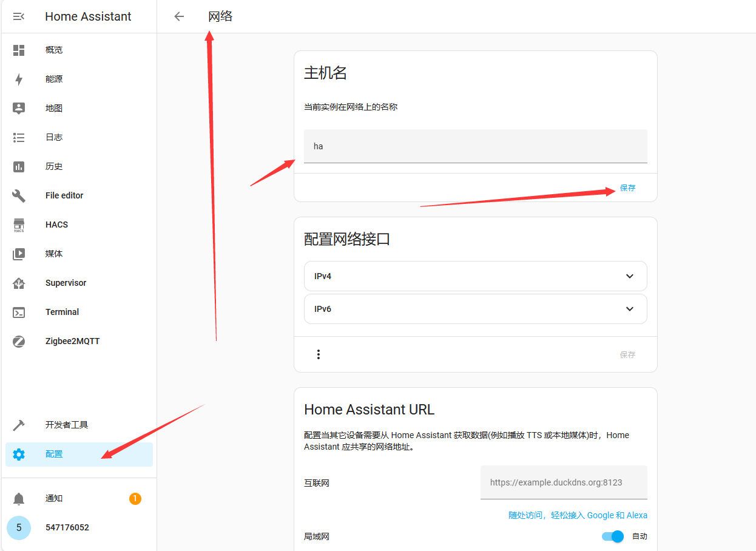The image size is (756, 551).
Task: Open the 媒体 sidebar label
Action: 54,254
